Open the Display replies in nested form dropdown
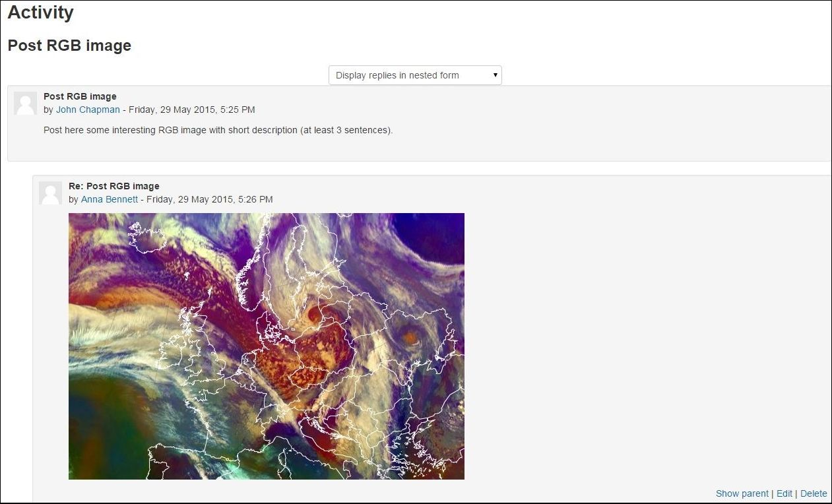This screenshot has height=504, width=832. click(415, 75)
